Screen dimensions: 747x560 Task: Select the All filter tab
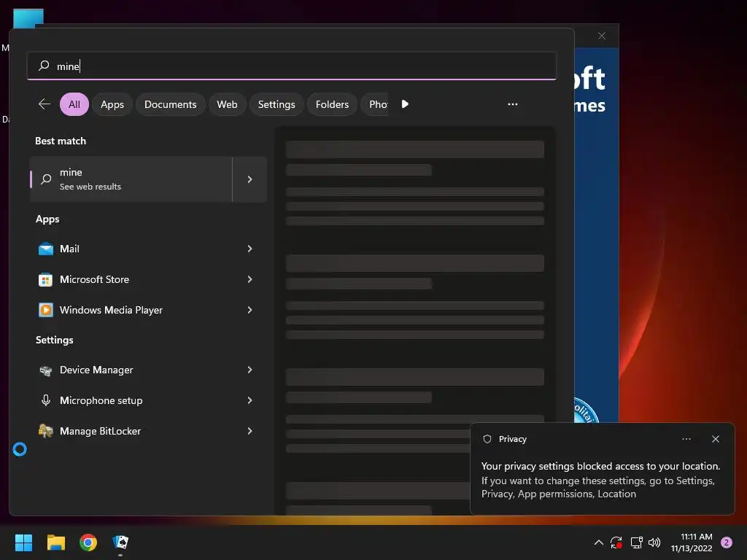tap(74, 104)
